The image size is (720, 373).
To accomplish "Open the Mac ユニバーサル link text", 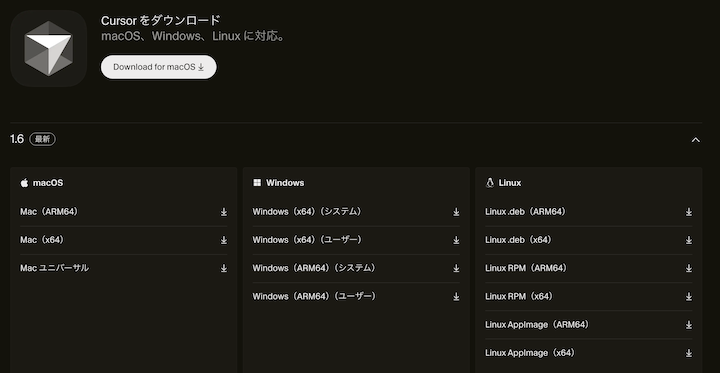I will click(54, 268).
